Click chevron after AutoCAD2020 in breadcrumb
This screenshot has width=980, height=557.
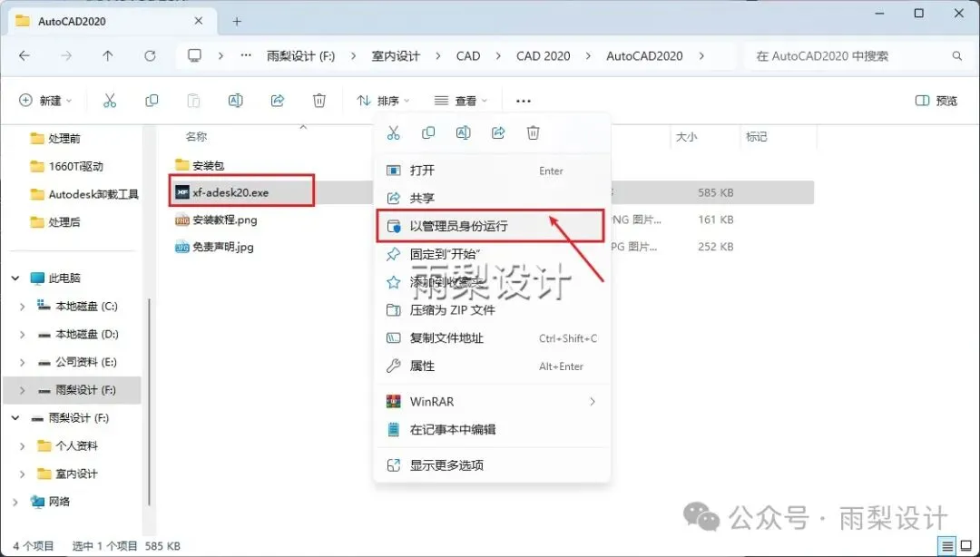tap(701, 55)
